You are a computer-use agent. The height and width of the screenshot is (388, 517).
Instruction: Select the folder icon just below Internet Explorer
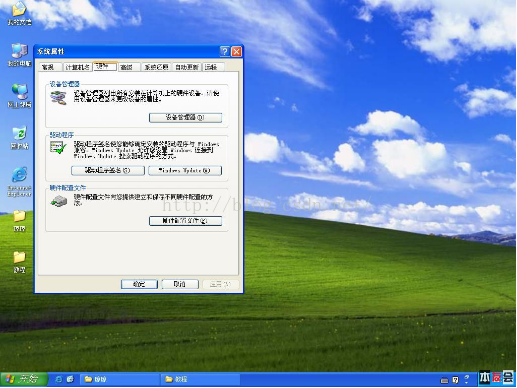(x=19, y=221)
